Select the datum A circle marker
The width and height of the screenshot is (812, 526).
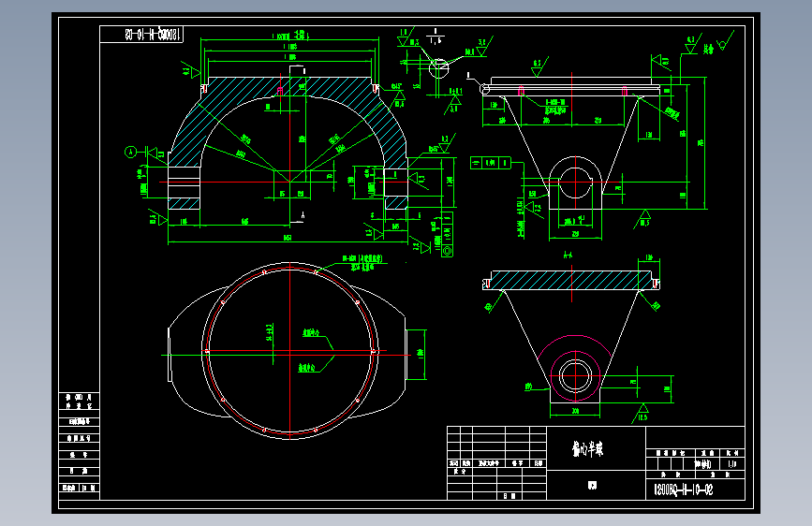(130, 153)
